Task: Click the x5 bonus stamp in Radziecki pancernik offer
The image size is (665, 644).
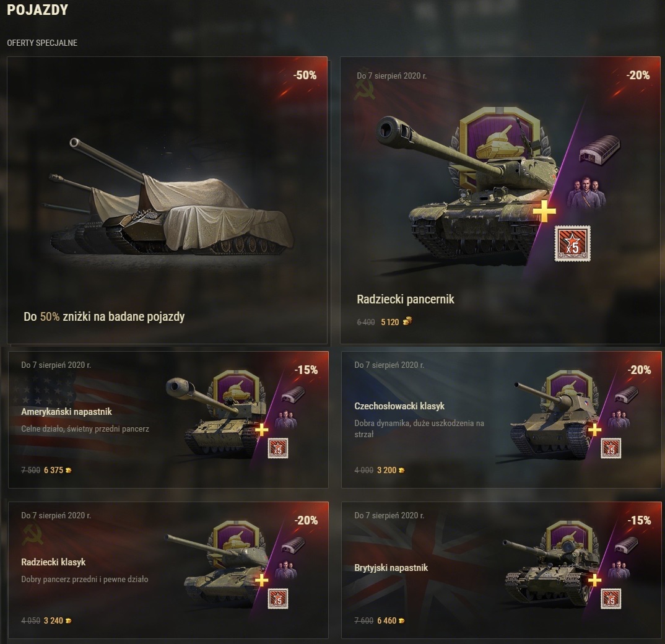Action: 573,243
